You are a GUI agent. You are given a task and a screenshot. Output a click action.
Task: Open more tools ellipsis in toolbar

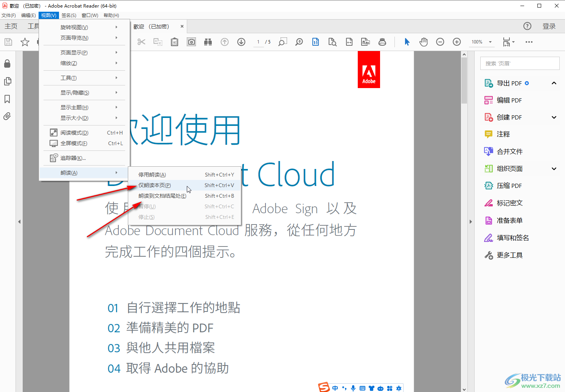tap(529, 42)
